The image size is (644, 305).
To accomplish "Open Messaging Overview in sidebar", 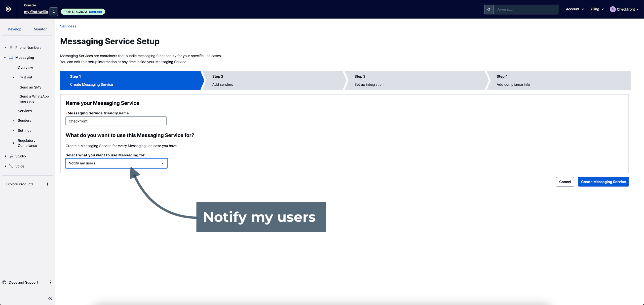I will click(25, 68).
